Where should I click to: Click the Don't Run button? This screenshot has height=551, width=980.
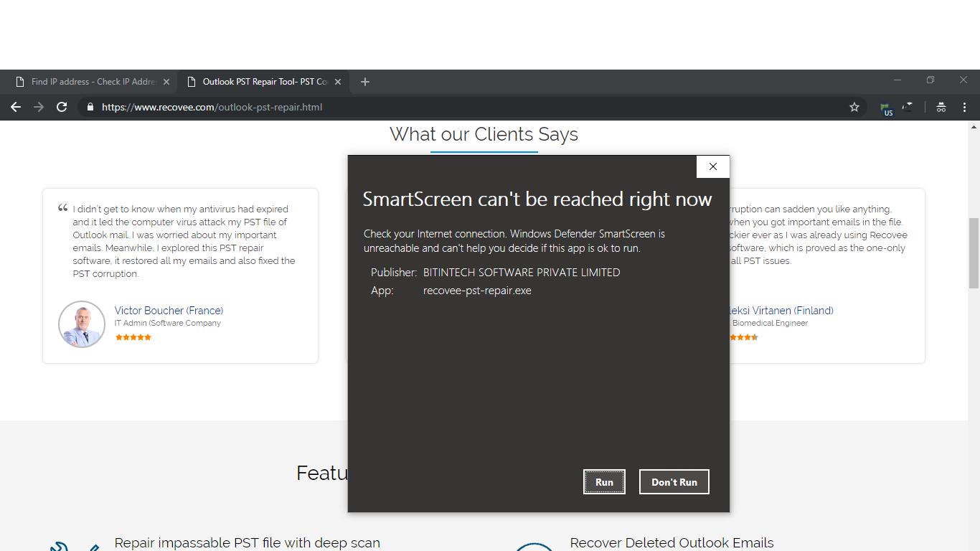pos(674,482)
